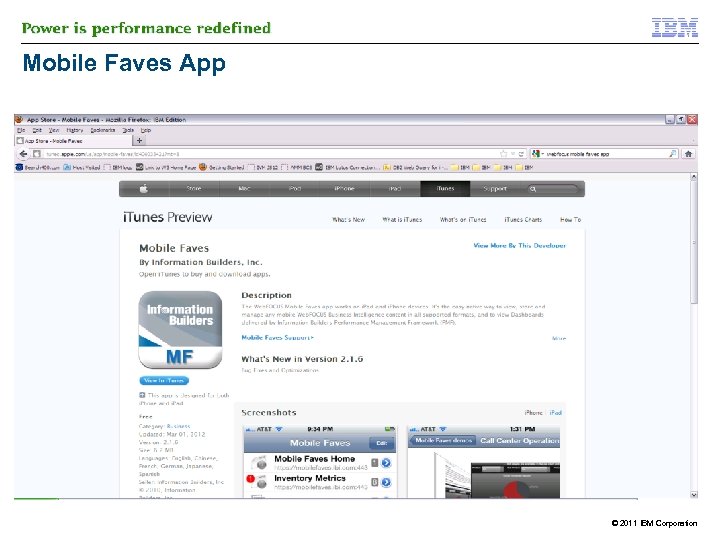The width and height of the screenshot is (720, 540).
Task: Open the View menu
Action: (54, 130)
